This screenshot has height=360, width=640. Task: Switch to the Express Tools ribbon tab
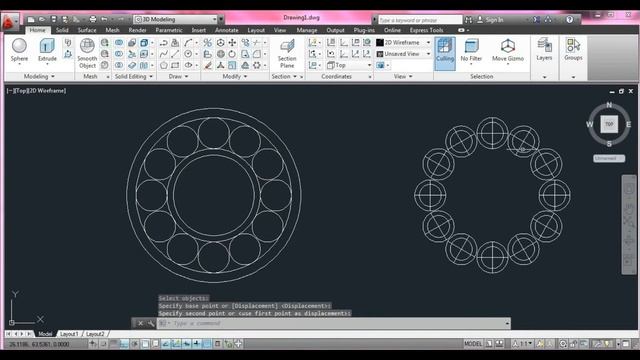[x=427, y=30]
